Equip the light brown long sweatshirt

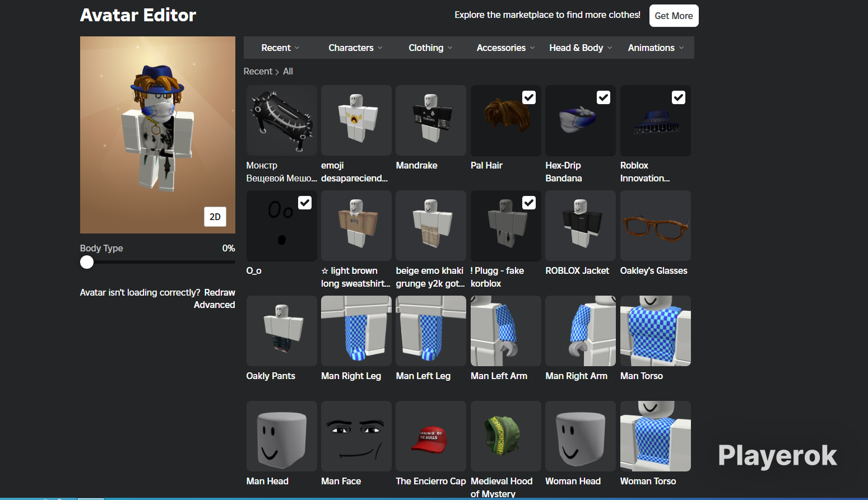(356, 226)
